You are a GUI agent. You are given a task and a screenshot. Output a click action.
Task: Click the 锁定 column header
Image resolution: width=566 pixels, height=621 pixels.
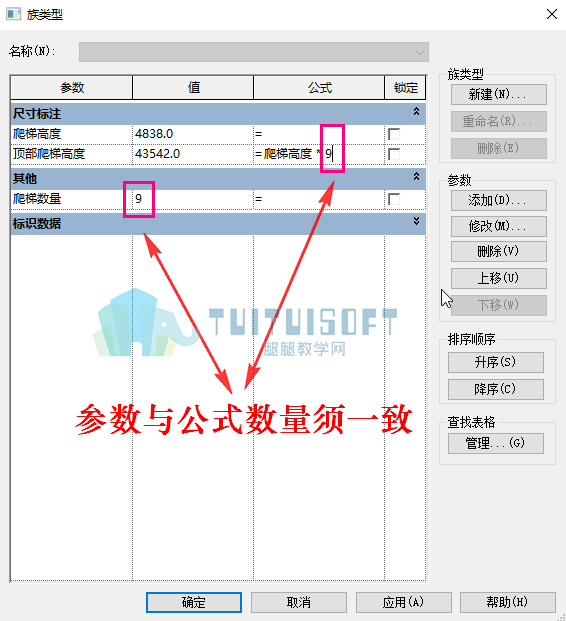(405, 88)
